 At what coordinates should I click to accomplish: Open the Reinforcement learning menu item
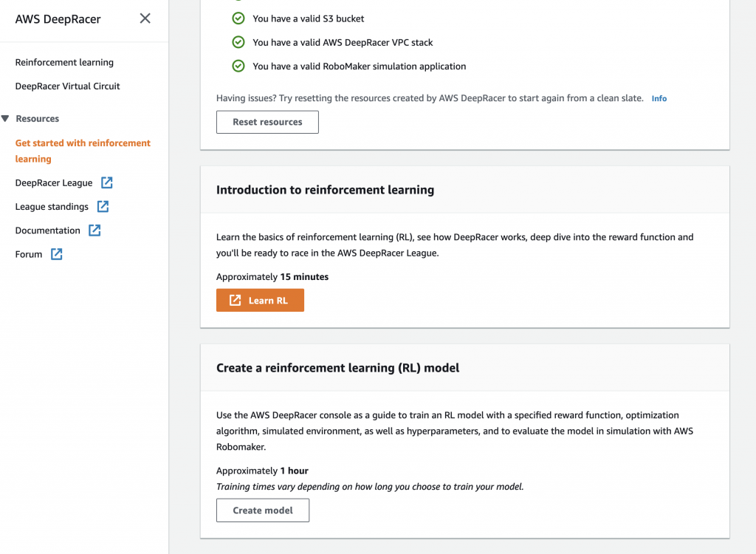pos(64,62)
